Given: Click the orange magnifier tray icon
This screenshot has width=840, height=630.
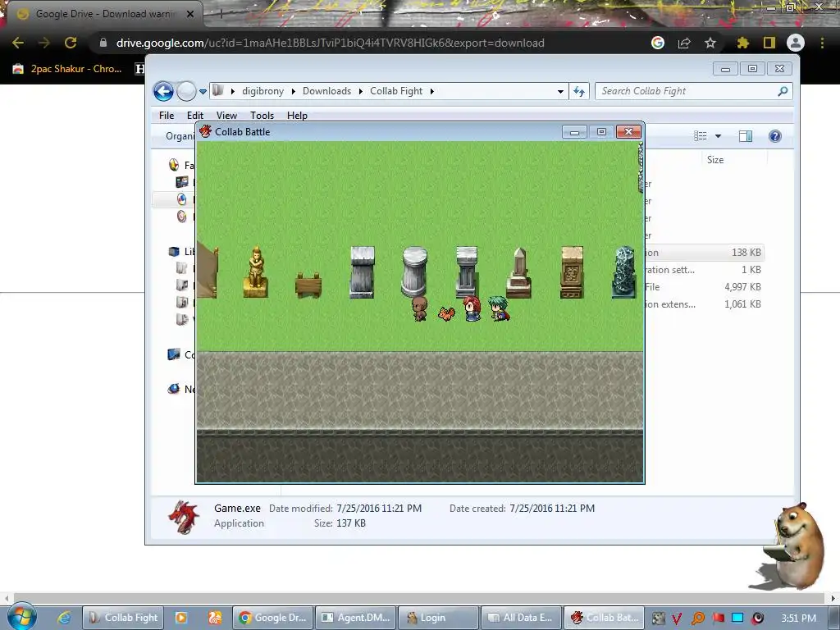Looking at the screenshot, I should [698, 619].
